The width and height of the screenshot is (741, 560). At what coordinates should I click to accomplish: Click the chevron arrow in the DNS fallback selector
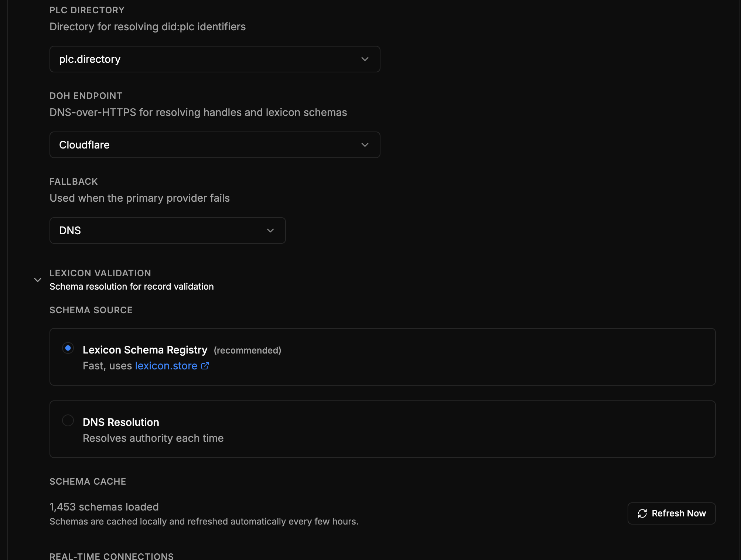pyautogui.click(x=270, y=231)
